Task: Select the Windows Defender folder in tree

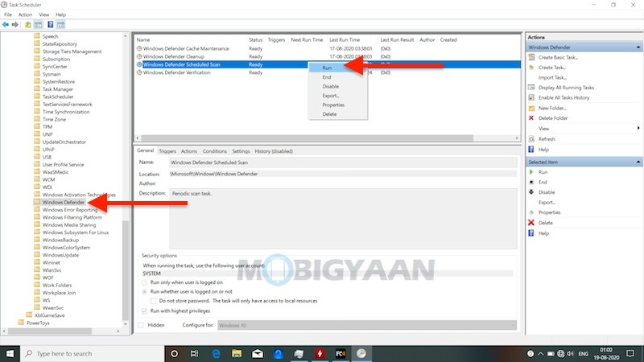Action: coord(64,203)
